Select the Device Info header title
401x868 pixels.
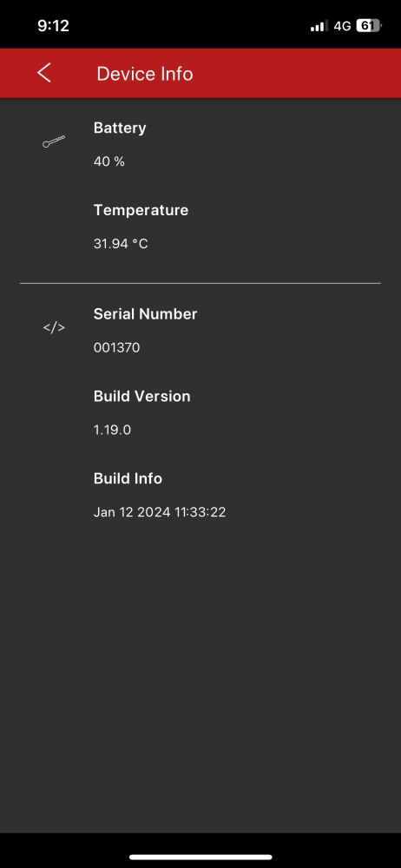[x=145, y=74]
